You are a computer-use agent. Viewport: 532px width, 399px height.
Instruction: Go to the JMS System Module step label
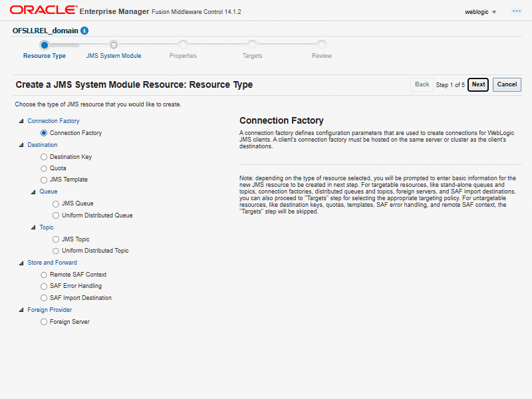114,56
